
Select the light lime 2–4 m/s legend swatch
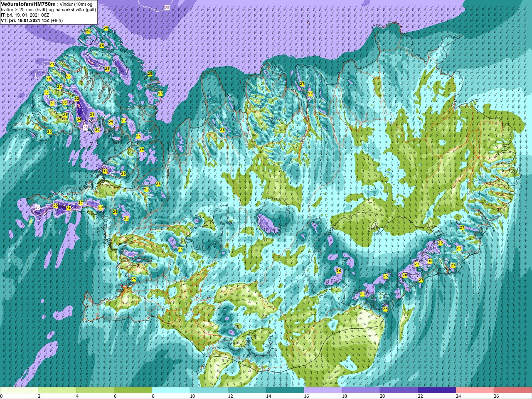click(x=57, y=390)
